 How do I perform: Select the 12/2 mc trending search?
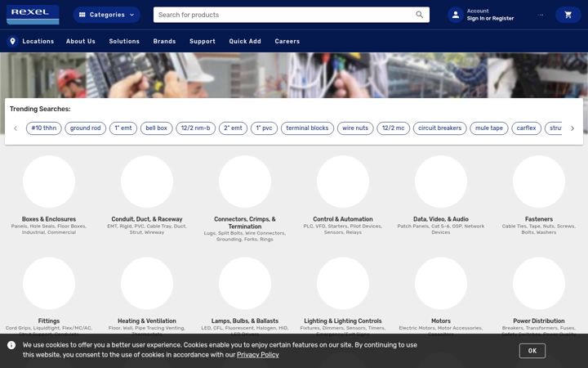pos(394,128)
